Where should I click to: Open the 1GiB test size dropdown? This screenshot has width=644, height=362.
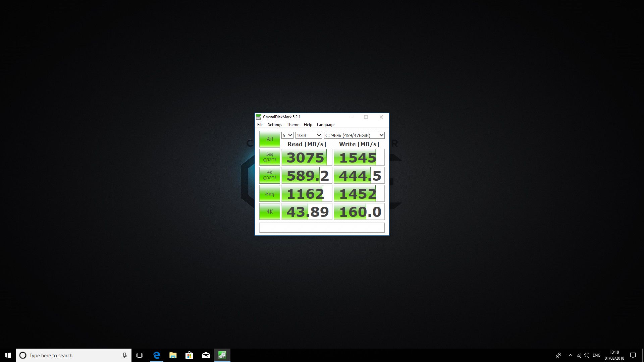click(309, 135)
